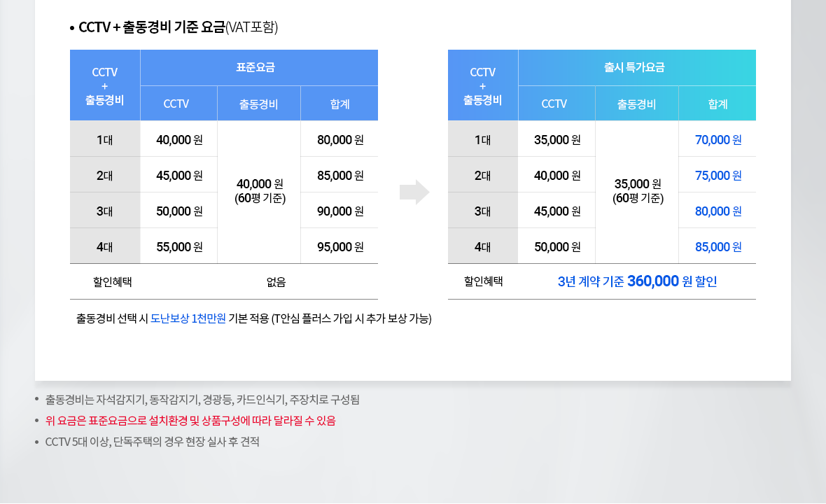Screen dimensions: 826x504
Task: Click the 출동경비는 자석감지기 composition note
Action: (x=202, y=400)
